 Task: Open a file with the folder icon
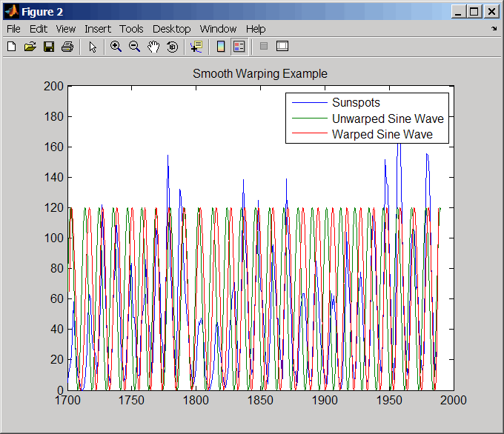tap(30, 47)
